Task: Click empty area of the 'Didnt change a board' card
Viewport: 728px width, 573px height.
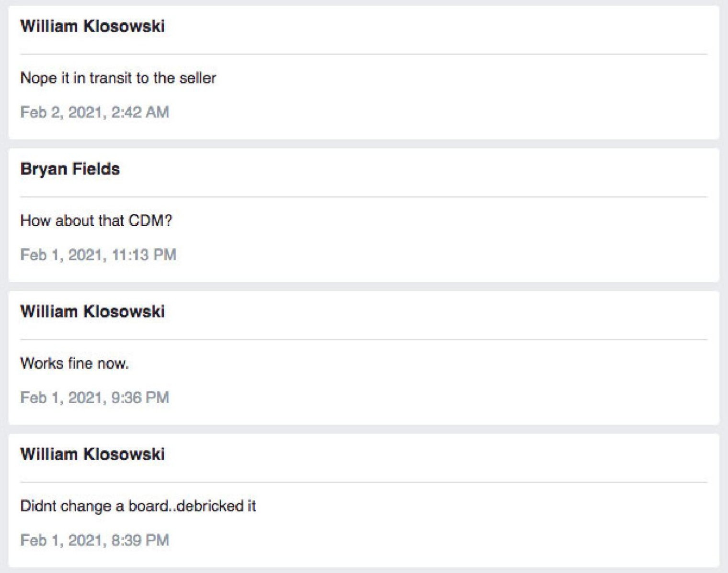Action: tap(455, 526)
